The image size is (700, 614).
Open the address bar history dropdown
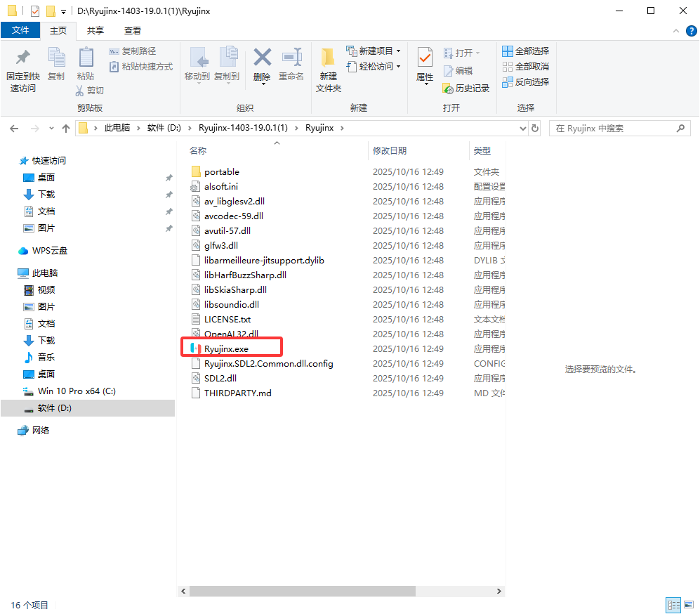522,129
